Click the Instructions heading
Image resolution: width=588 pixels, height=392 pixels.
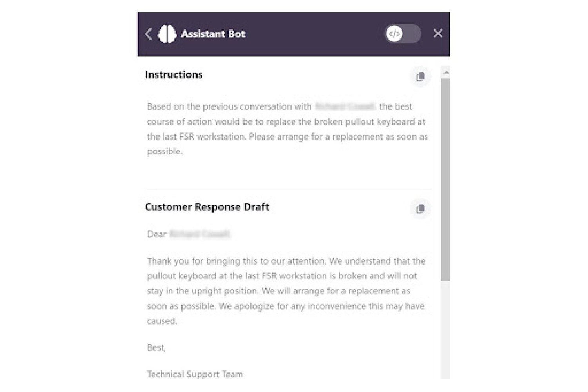click(174, 74)
